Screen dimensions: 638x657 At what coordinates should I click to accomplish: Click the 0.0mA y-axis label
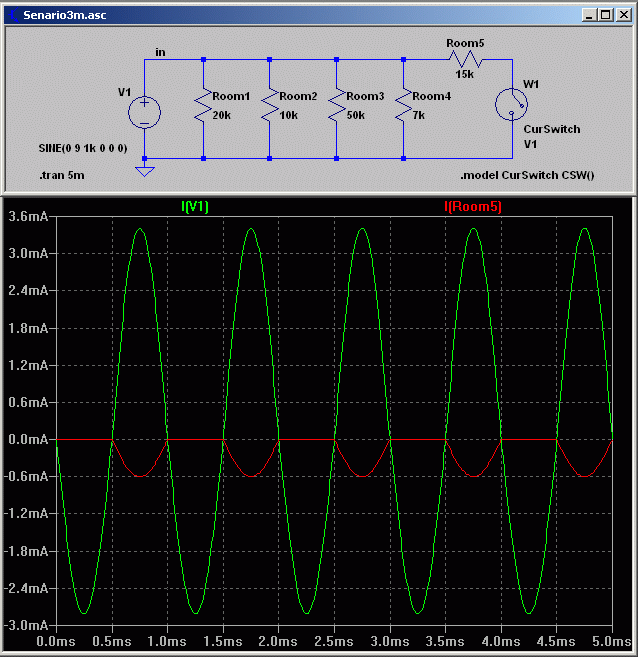click(x=28, y=439)
